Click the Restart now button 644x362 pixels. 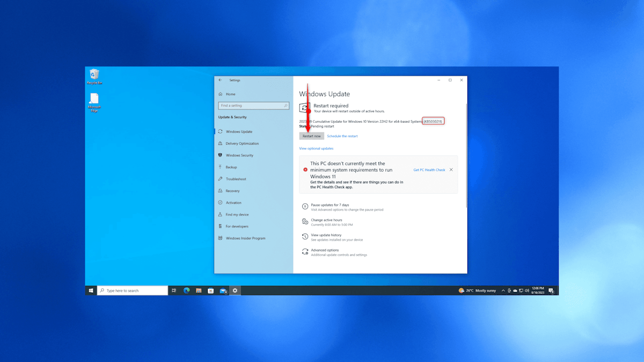click(x=311, y=136)
